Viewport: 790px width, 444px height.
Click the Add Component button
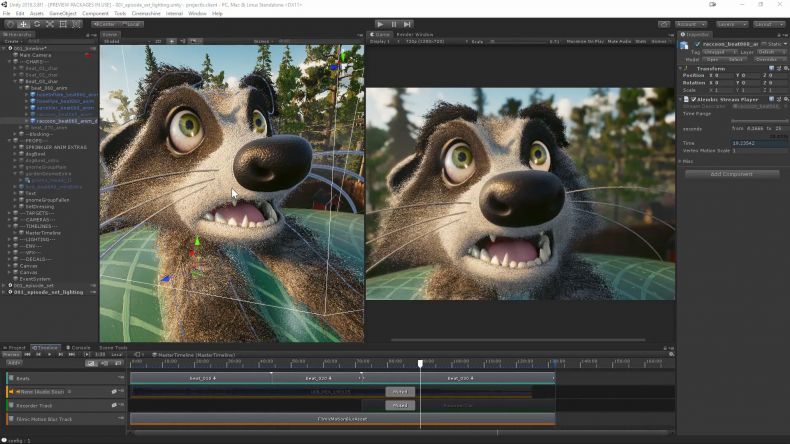(x=732, y=174)
